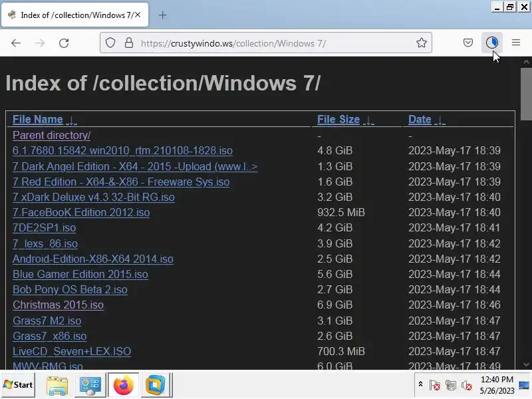
Task: View site security padlock information
Action: pos(129,43)
